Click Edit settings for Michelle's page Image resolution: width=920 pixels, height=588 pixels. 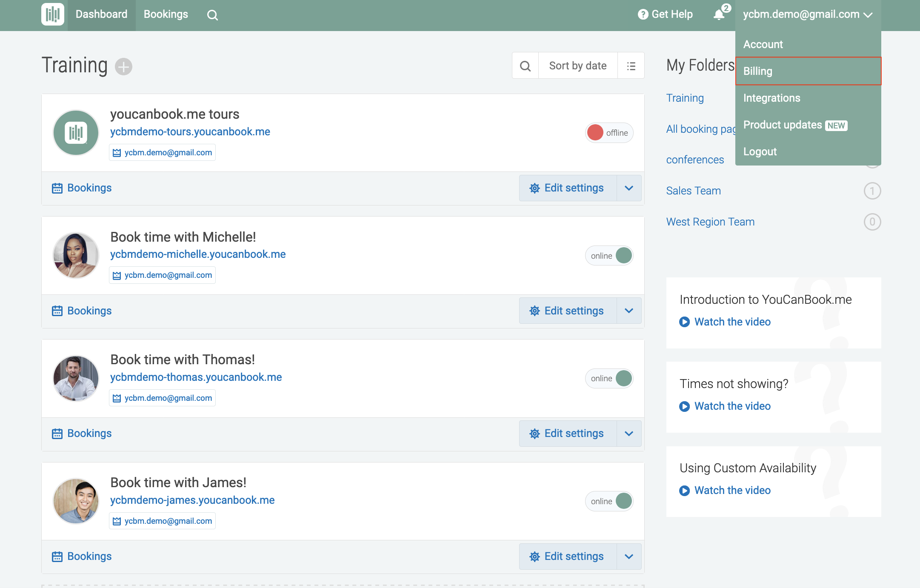click(567, 311)
